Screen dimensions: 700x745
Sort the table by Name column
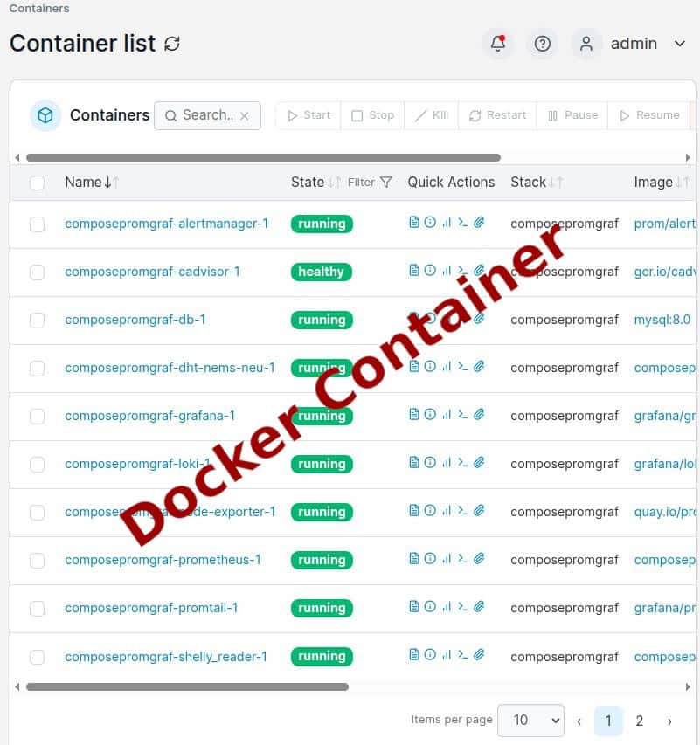pyautogui.click(x=84, y=183)
